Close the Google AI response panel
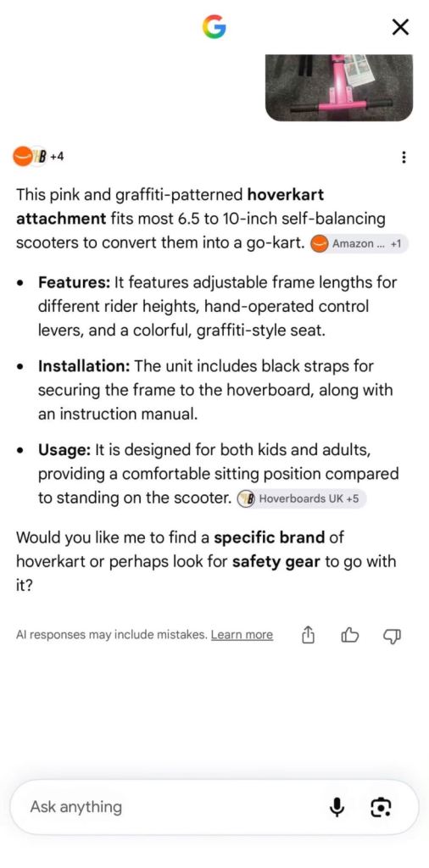 [400, 26]
